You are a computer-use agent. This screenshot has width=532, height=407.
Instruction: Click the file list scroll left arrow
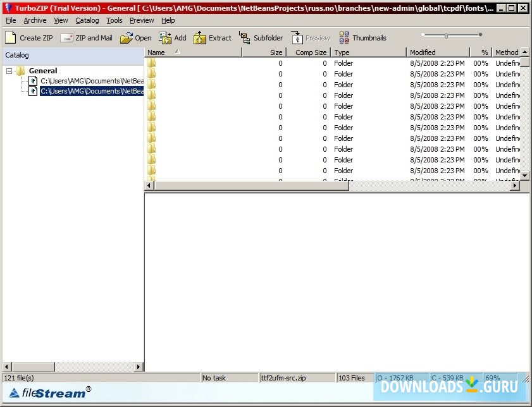149,185
